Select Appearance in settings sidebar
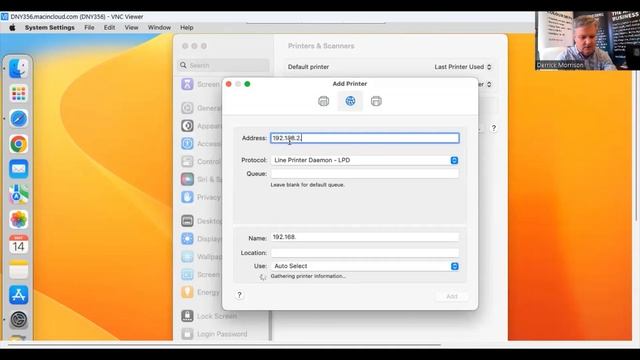This screenshot has width=640, height=360. pyautogui.click(x=201, y=126)
